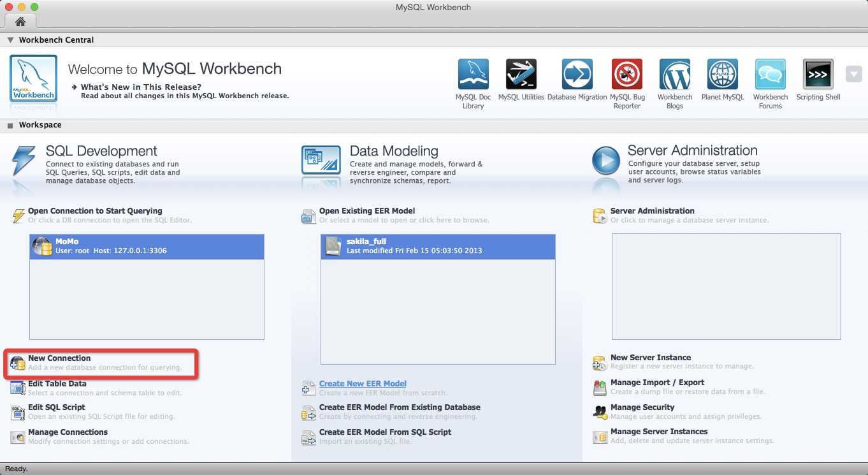Click Create EER Model From Existing Database label
868x475 pixels.
[400, 407]
